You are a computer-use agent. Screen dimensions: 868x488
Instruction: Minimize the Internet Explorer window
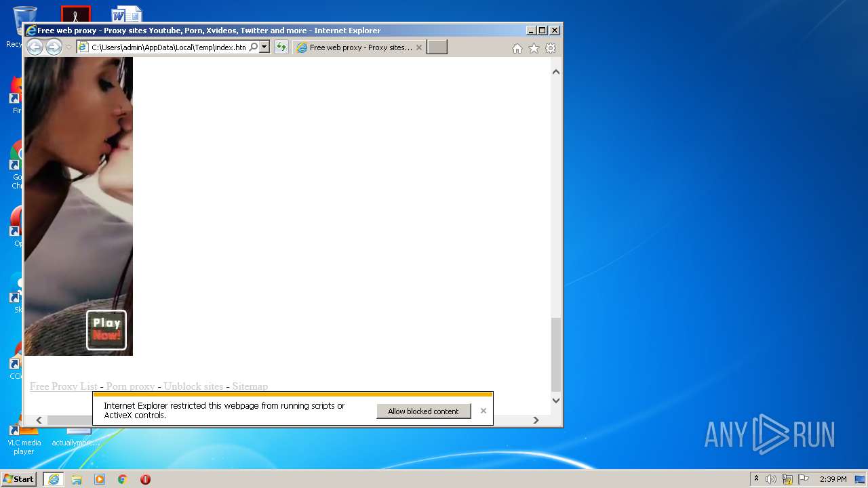(x=531, y=30)
